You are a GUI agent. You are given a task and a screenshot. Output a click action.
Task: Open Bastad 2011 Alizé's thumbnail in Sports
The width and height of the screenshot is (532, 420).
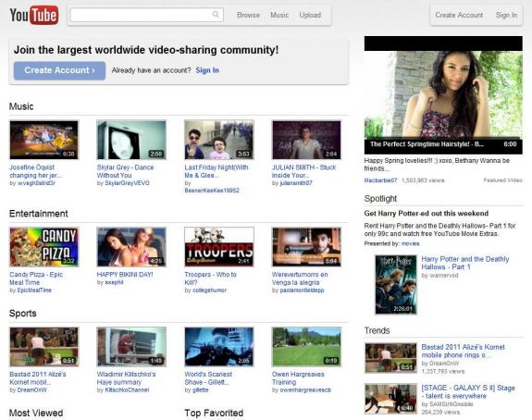(x=44, y=346)
